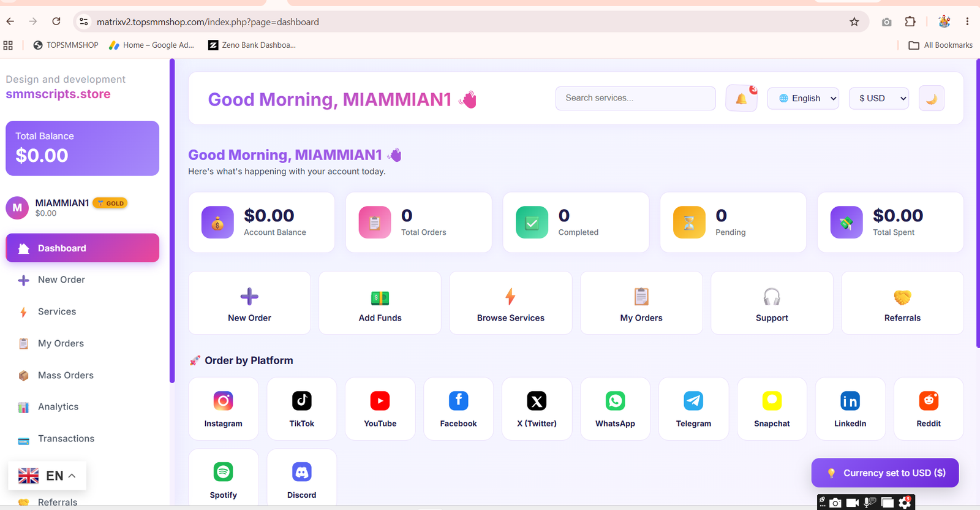Open the All Bookmarks folder
Viewport: 980px width, 510px height.
pos(940,45)
